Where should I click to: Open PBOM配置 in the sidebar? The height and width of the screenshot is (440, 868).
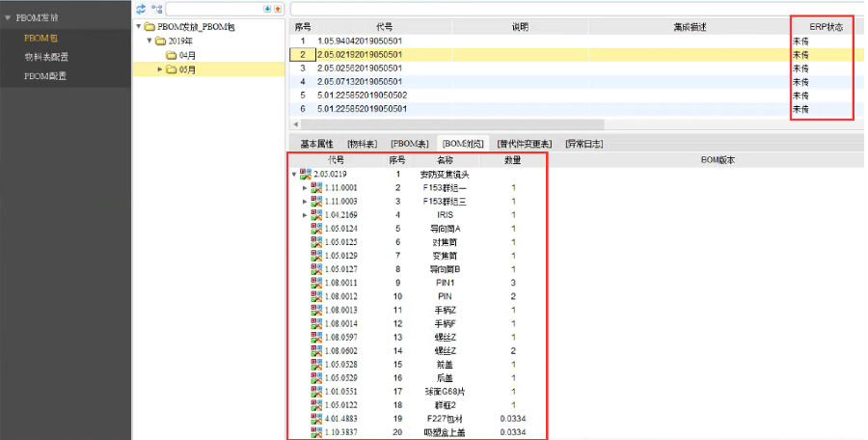(44, 76)
